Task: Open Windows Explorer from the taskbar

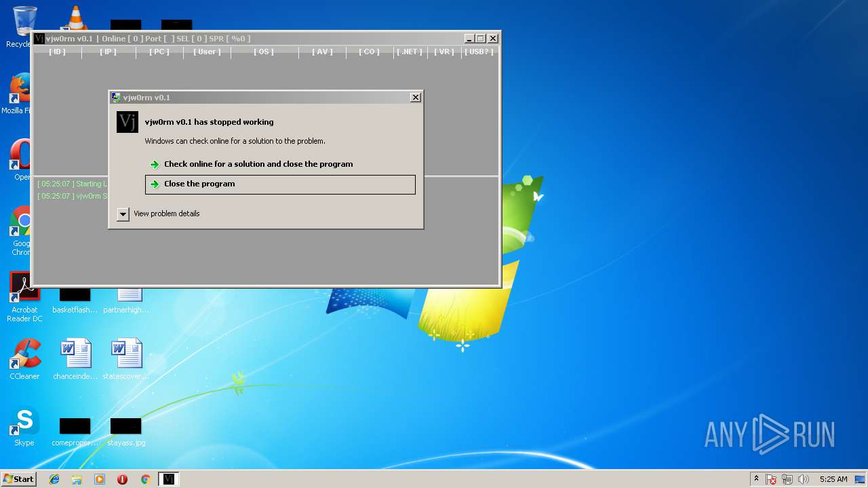Action: (x=77, y=479)
